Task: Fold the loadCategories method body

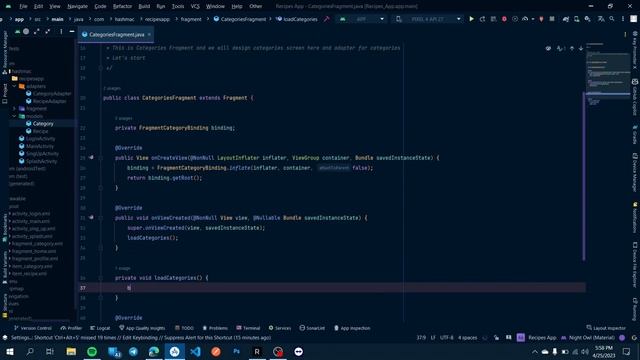Action: pyautogui.click(x=100, y=278)
